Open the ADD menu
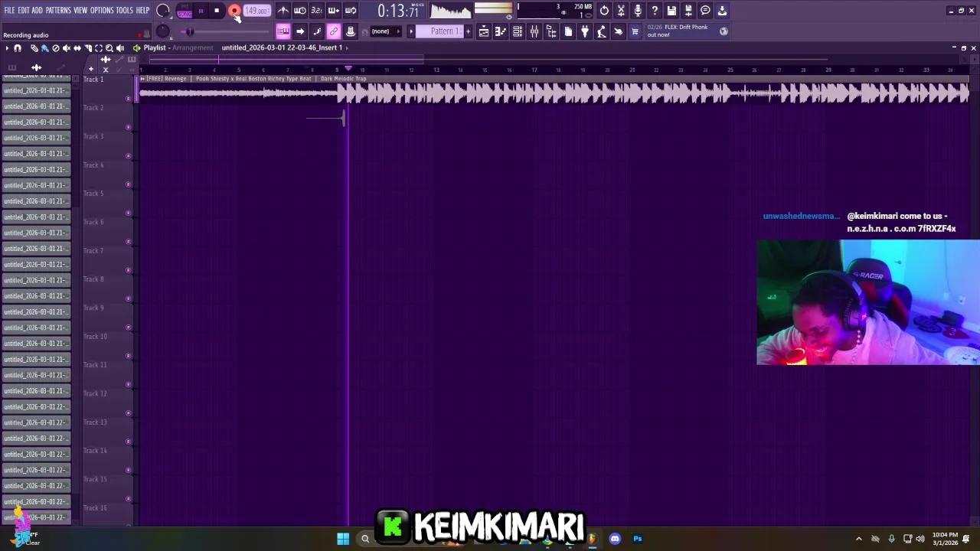This screenshot has width=980, height=551. pyautogui.click(x=37, y=11)
